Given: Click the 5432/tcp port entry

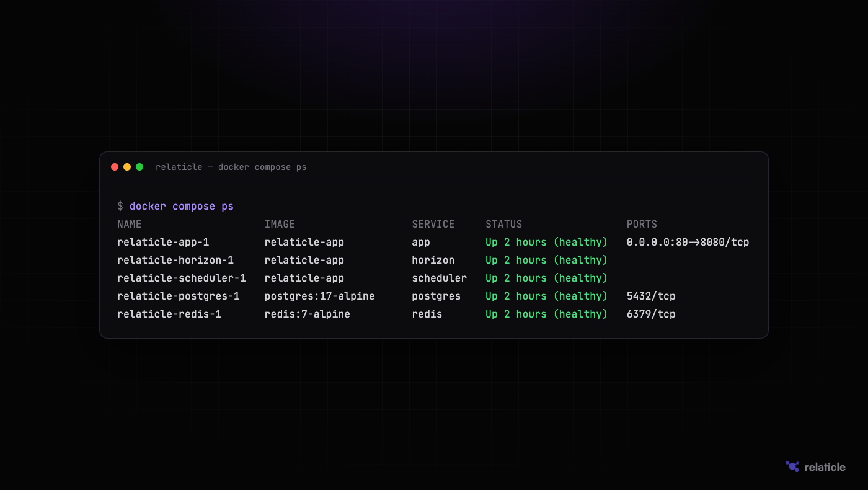Looking at the screenshot, I should [x=651, y=296].
